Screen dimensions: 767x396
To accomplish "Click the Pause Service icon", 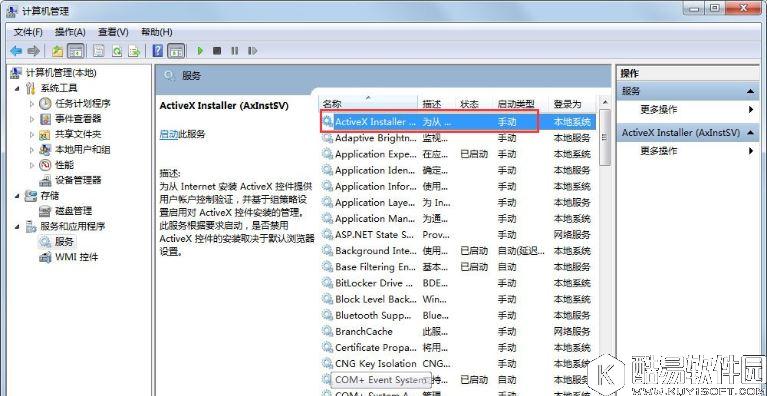I will tap(235, 50).
